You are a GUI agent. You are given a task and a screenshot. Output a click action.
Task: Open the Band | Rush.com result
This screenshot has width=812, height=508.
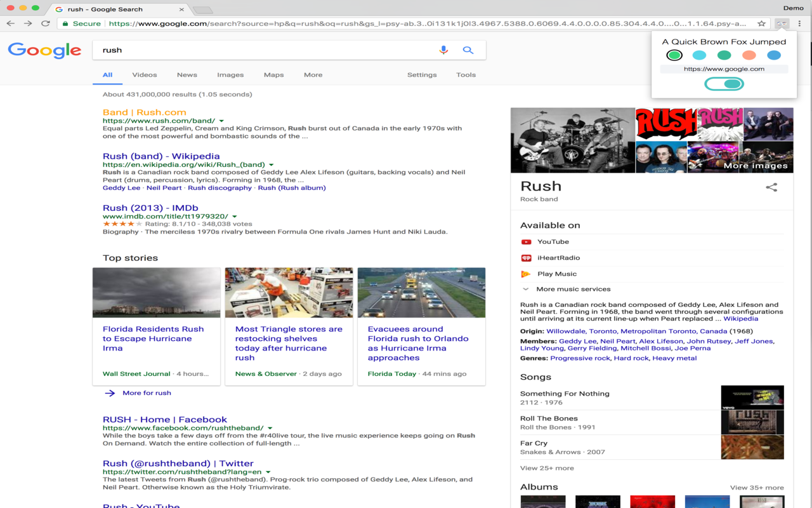pos(145,112)
